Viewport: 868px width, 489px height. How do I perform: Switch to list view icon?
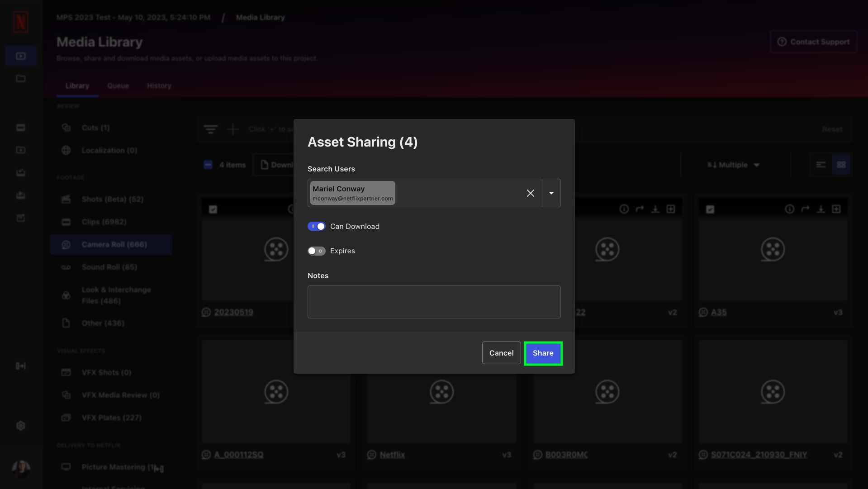tap(821, 165)
